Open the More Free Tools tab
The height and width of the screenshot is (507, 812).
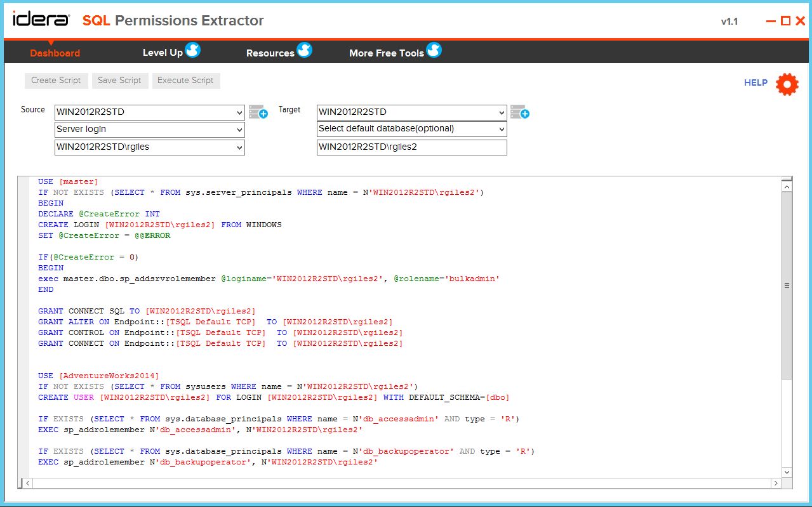387,53
